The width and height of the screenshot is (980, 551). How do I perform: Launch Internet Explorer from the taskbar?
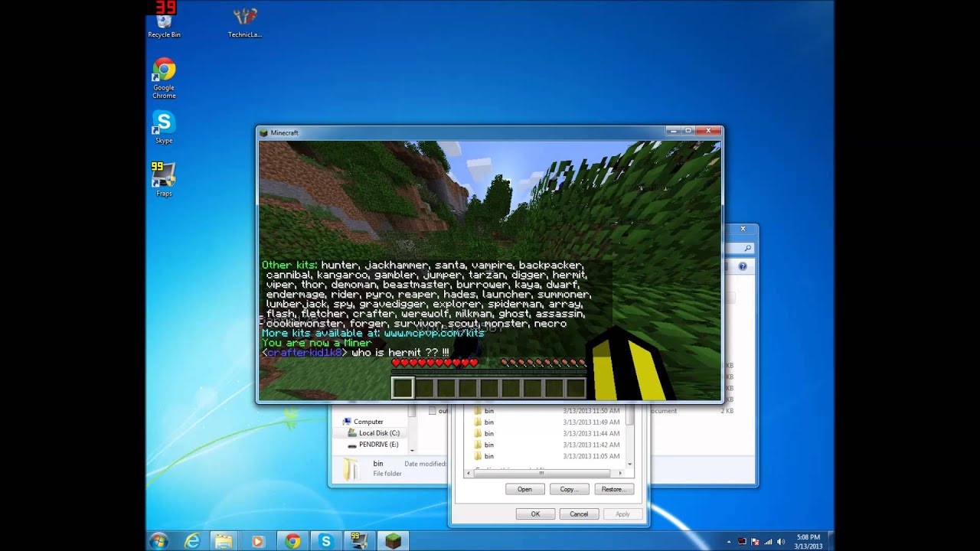point(191,541)
